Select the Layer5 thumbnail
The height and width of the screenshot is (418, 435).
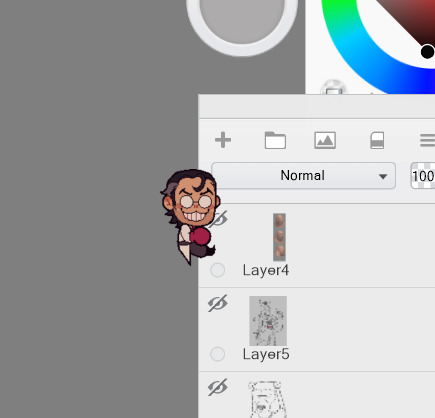268,321
